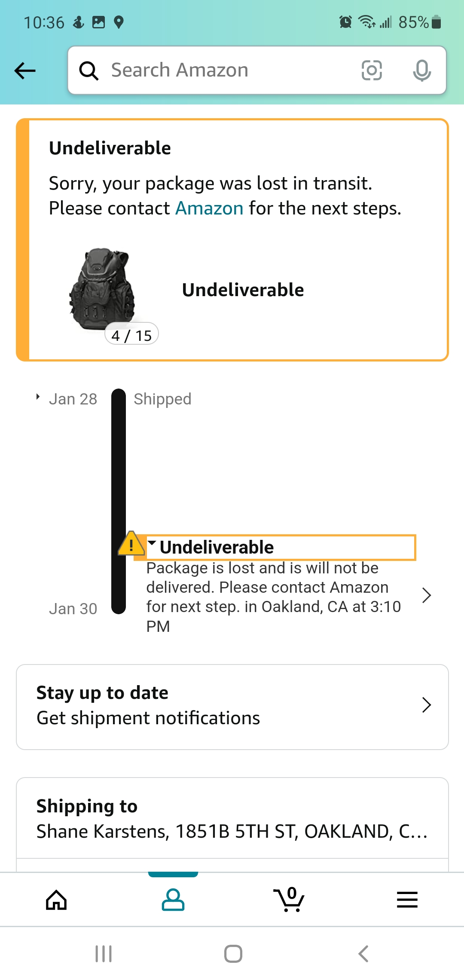Viewport: 464px width, 980px height.
Task: Tap the backpack product thumbnail
Action: click(x=102, y=289)
